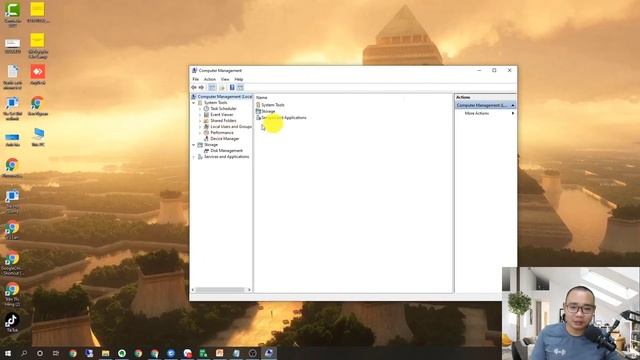Click the Computer Management taskbar icon
The image size is (640, 360).
pyautogui.click(x=269, y=353)
